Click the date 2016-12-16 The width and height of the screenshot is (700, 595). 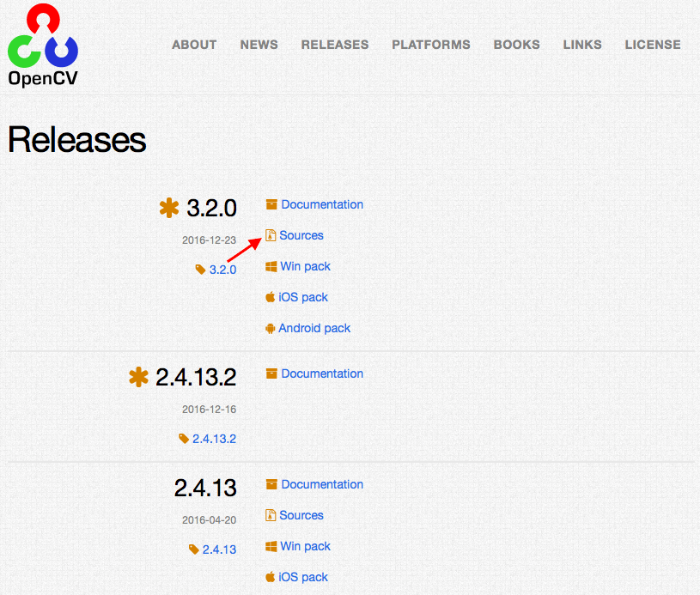tap(209, 410)
